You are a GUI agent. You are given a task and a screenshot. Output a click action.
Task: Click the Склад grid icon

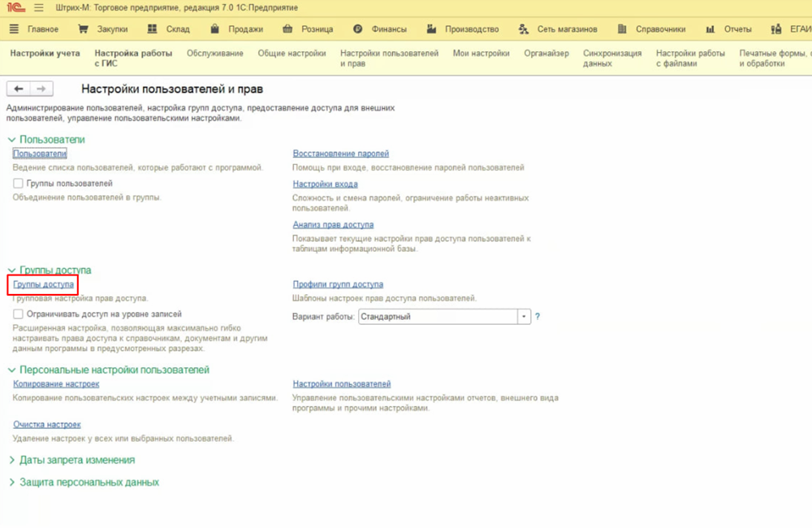(x=152, y=29)
